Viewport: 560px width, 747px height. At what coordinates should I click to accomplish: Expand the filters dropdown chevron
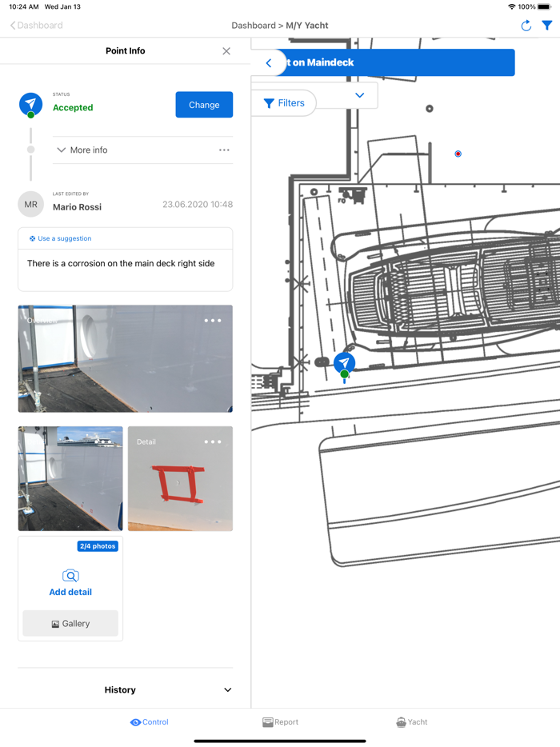pyautogui.click(x=360, y=95)
